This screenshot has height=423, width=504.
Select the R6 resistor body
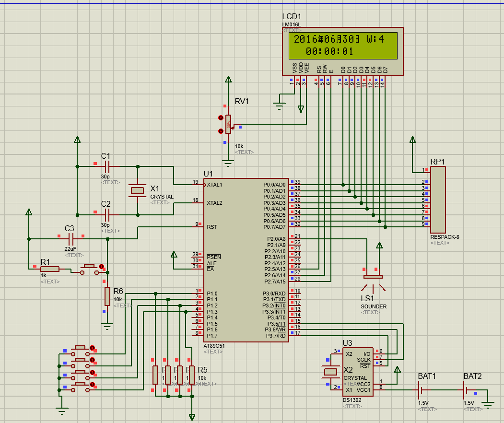pyautogui.click(x=107, y=296)
